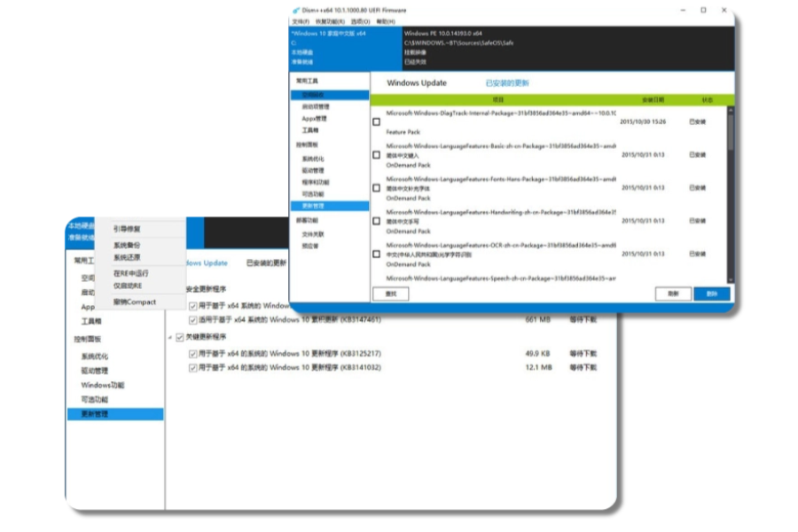The height and width of the screenshot is (532, 798).
Task: Toggle the KB3141032 update checkbox
Action: (x=192, y=368)
